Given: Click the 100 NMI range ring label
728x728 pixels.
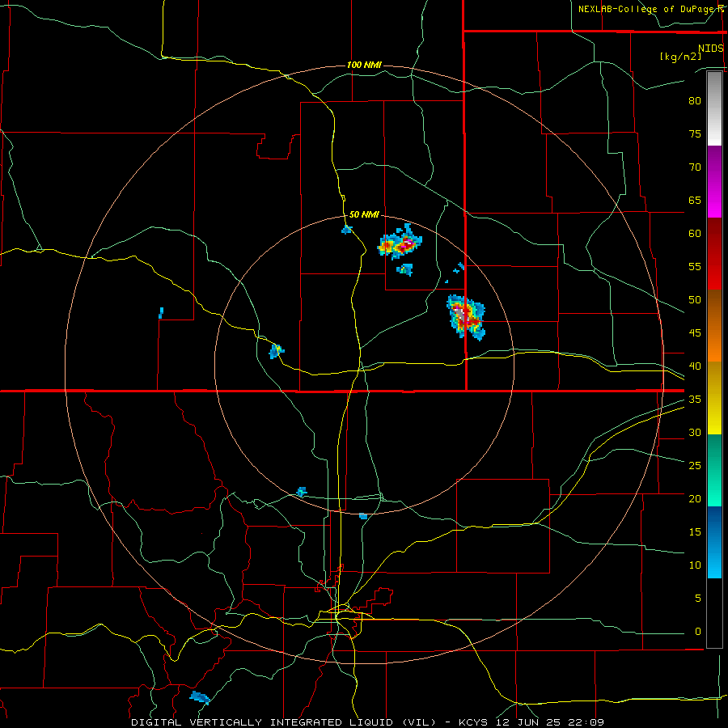Looking at the screenshot, I should [365, 65].
